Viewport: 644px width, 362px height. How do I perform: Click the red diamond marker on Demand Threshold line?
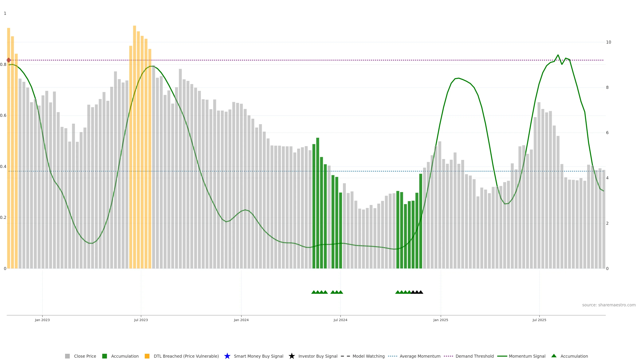click(9, 60)
